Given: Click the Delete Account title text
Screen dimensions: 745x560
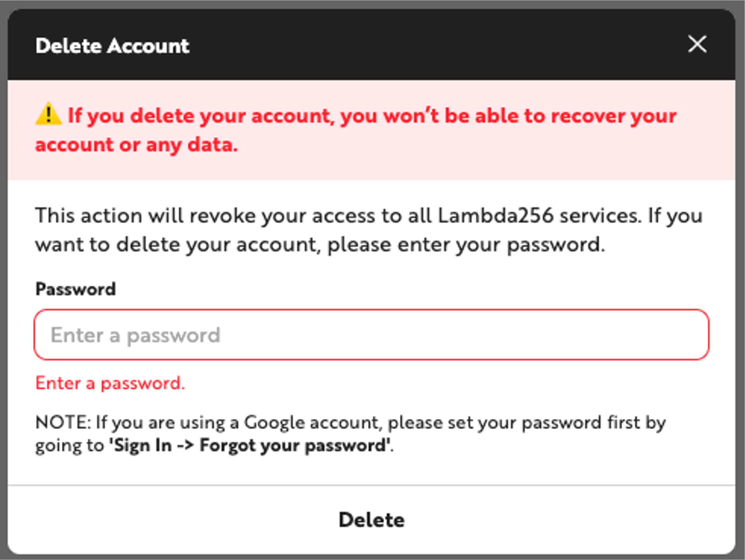Looking at the screenshot, I should pyautogui.click(x=112, y=45).
